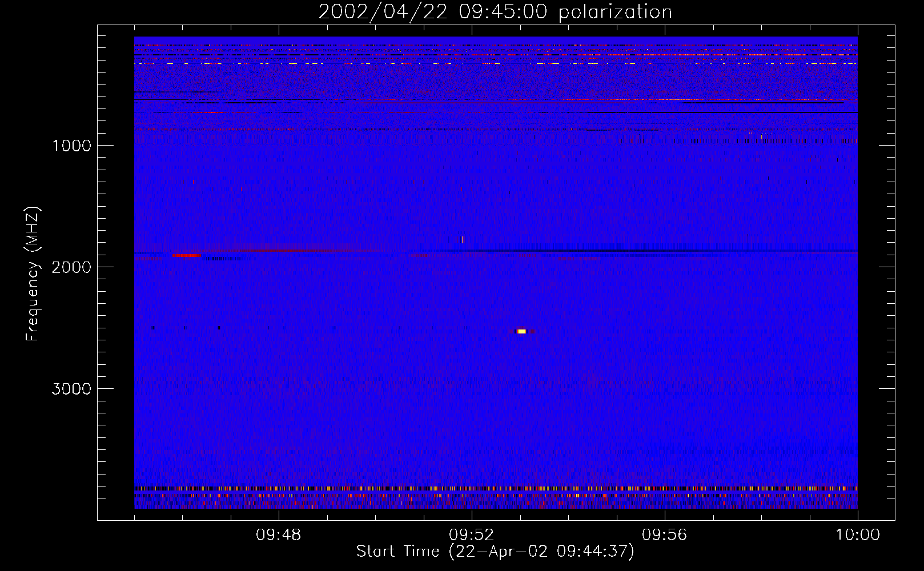Screen dimensions: 924x571
Task: Click the '10:00' time axis label
Action: coord(858,535)
